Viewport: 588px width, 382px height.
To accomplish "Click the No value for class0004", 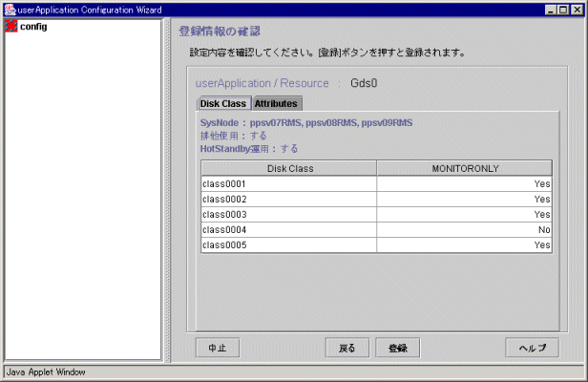I will pyautogui.click(x=543, y=229).
